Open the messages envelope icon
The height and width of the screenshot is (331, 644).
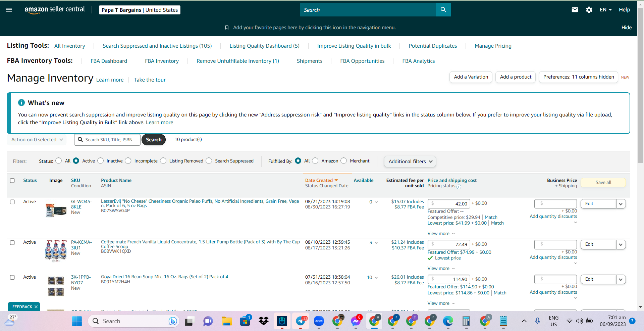tap(575, 10)
